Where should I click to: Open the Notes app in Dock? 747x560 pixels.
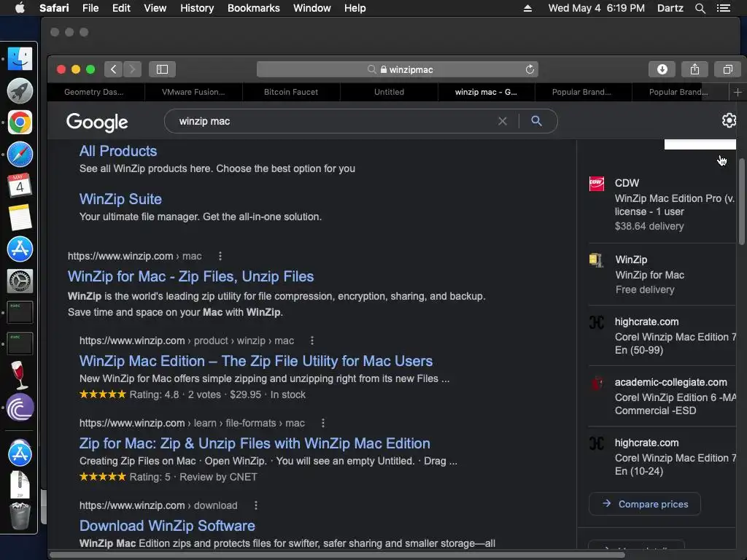20,217
